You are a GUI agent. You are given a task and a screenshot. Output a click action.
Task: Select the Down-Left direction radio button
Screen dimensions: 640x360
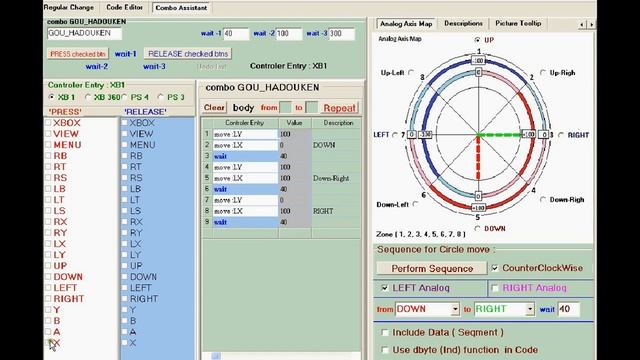click(416, 204)
